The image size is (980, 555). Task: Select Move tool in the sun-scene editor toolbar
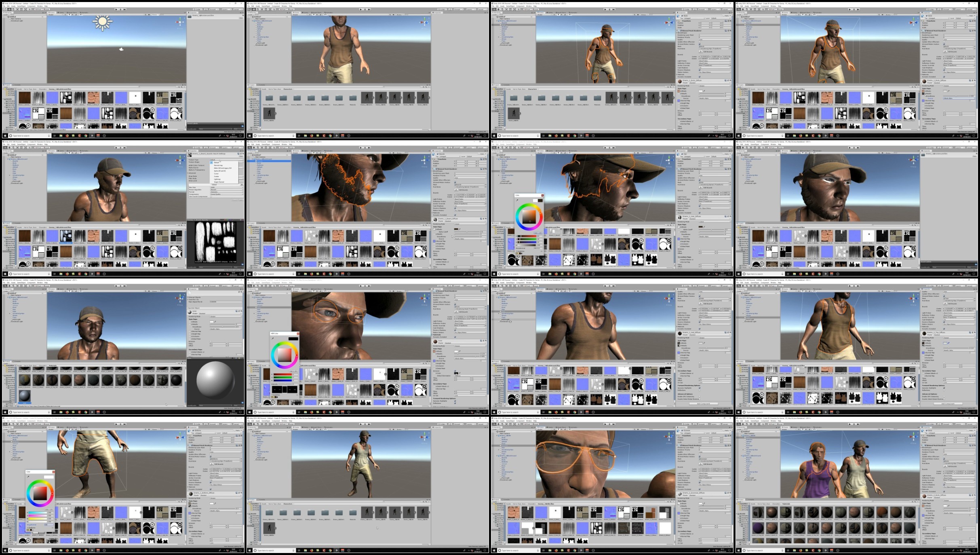pyautogui.click(x=9, y=9)
